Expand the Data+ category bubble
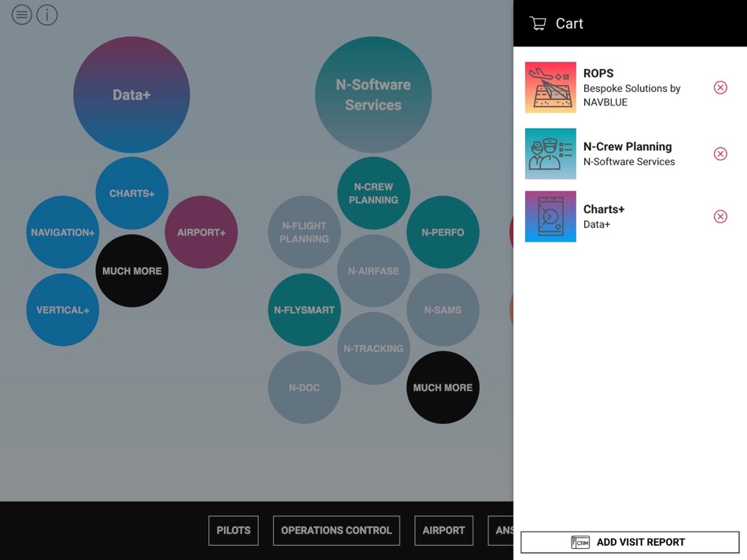 click(x=131, y=95)
